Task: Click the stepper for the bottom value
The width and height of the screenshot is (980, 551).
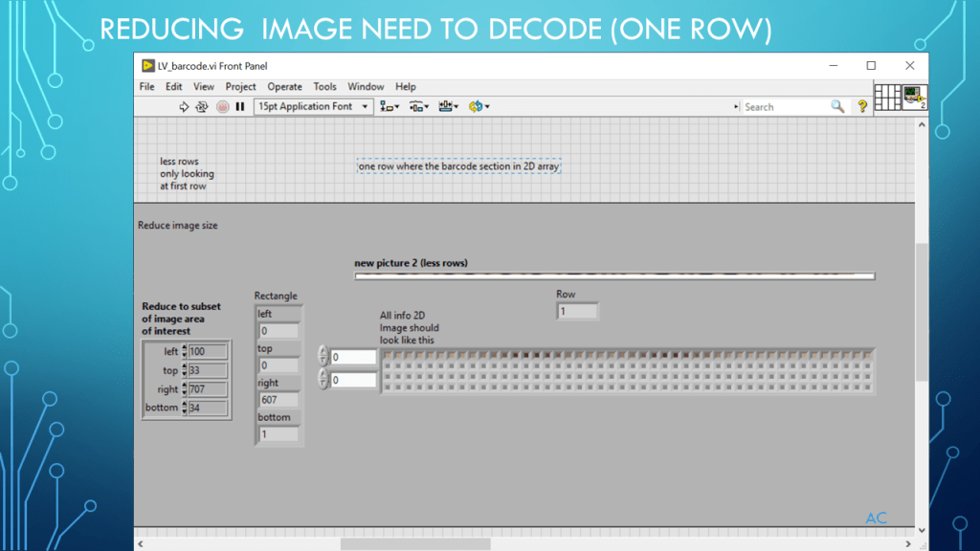Action: (x=185, y=408)
